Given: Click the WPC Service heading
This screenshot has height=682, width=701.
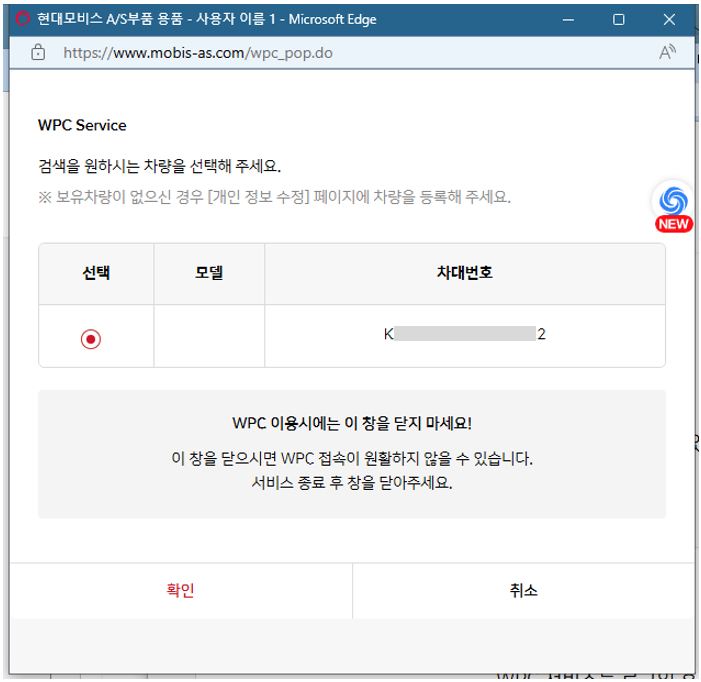Looking at the screenshot, I should coord(82,125).
